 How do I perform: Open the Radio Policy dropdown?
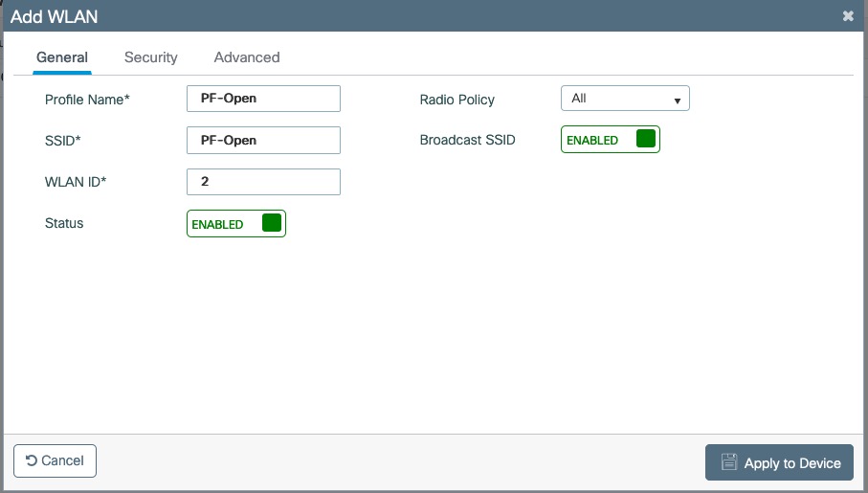tap(624, 99)
